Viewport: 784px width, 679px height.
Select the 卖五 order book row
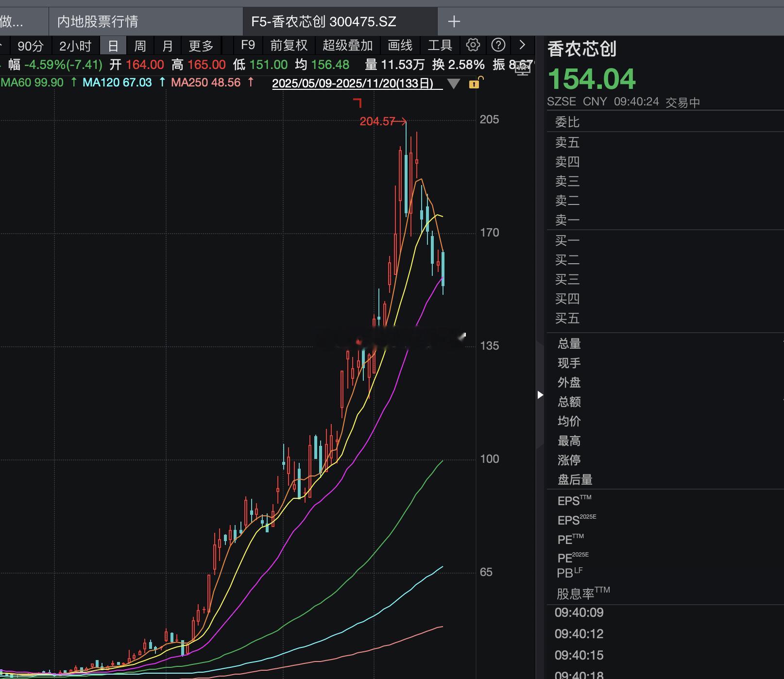click(x=665, y=142)
